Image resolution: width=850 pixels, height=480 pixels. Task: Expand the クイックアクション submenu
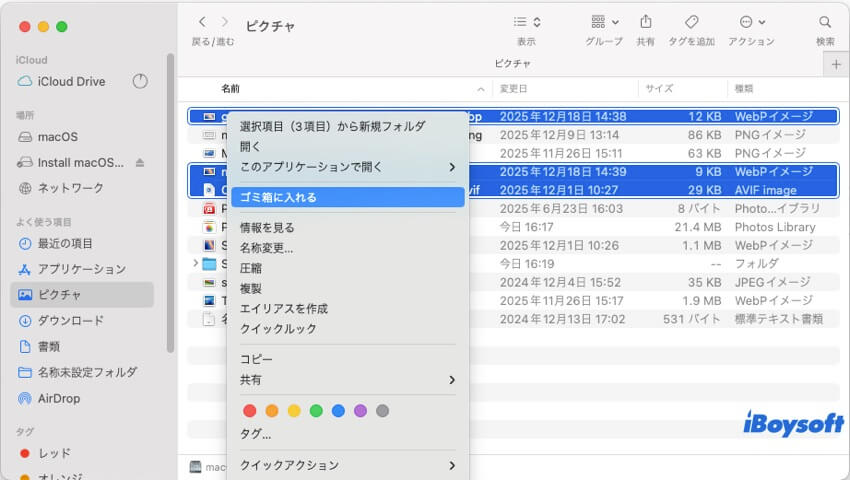[347, 465]
